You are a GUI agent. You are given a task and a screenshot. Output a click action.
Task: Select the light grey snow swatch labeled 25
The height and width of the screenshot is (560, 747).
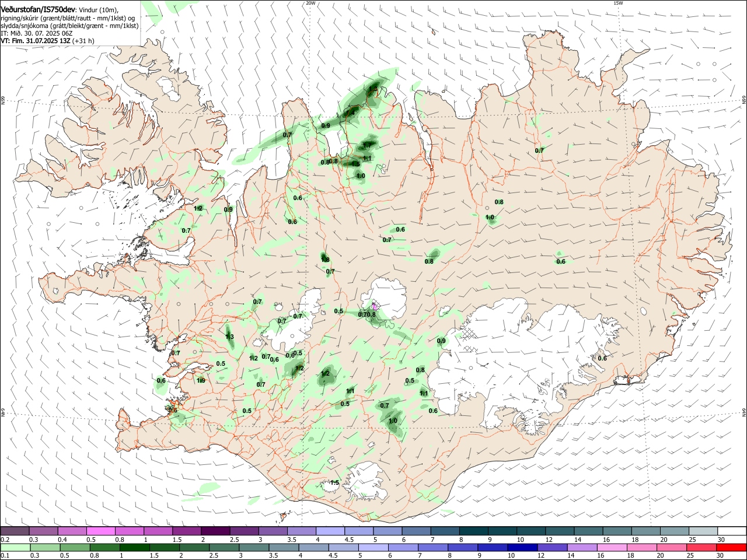pyautogui.click(x=703, y=531)
